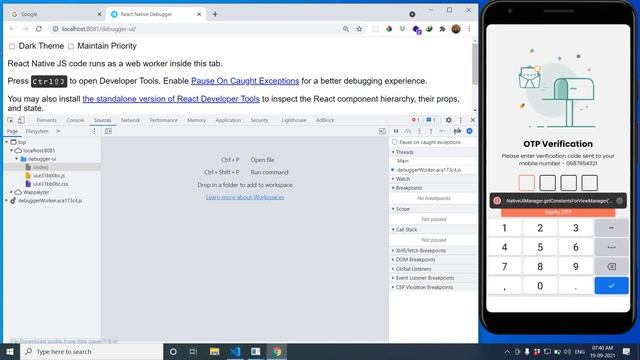Image resolution: width=640 pixels, height=360 pixels.
Task: Pause script execution in the debugger
Action: (396, 131)
